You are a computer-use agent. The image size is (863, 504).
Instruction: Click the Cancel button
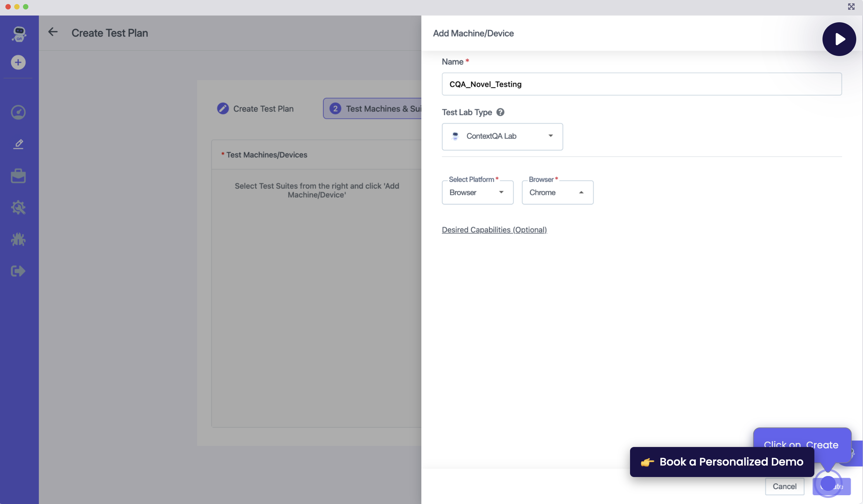tap(784, 486)
